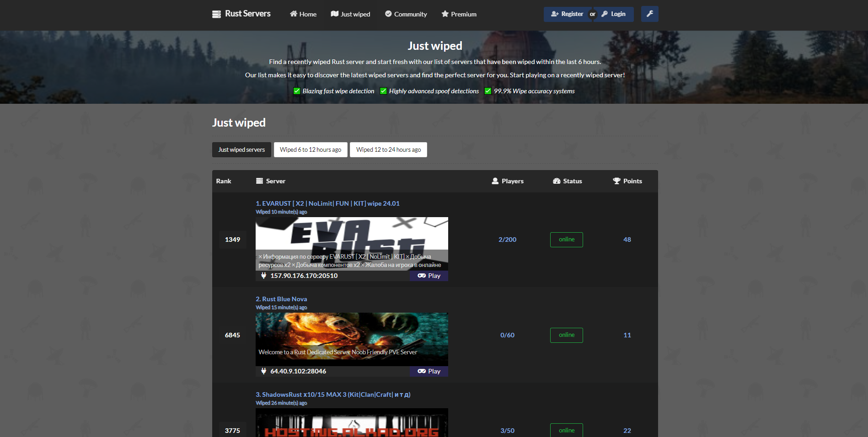
Task: Click the Premium star icon
Action: click(445, 14)
